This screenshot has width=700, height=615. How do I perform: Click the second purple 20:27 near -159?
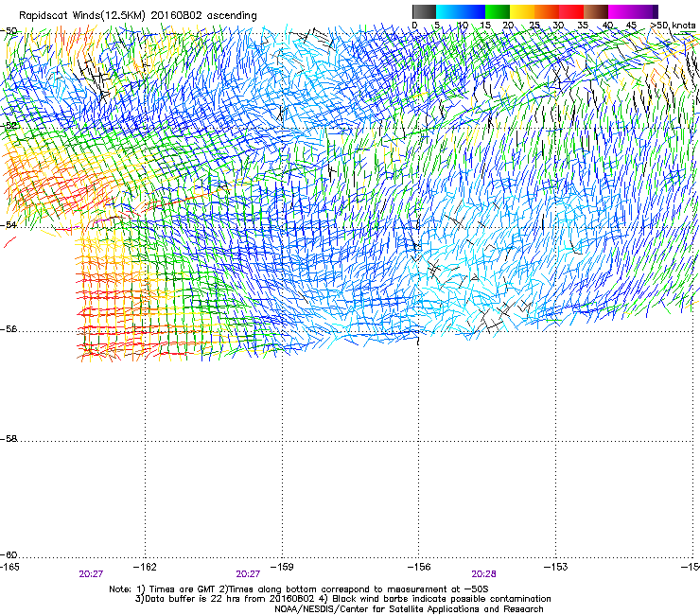coord(248,574)
